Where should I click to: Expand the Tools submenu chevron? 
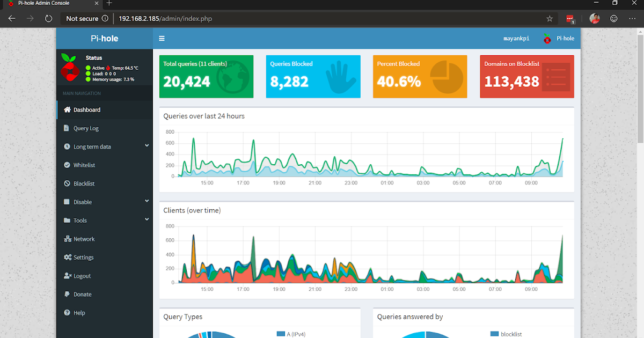147,219
